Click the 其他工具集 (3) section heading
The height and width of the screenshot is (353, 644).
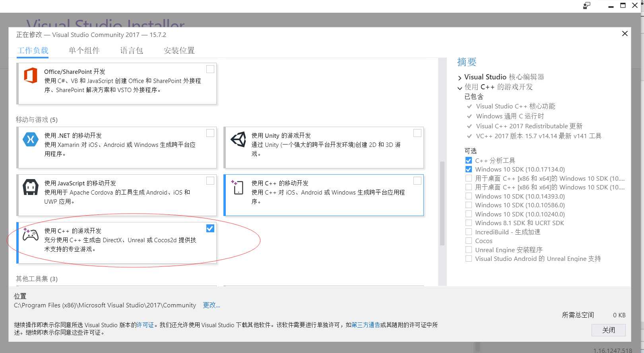(37, 279)
